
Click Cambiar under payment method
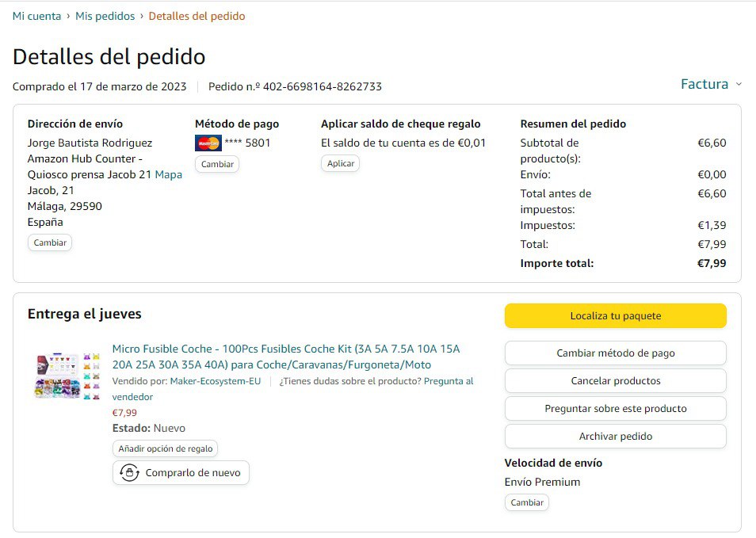217,164
